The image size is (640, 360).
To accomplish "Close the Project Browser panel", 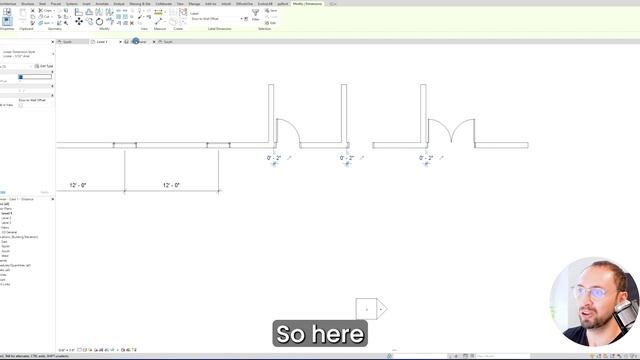I will point(52,199).
